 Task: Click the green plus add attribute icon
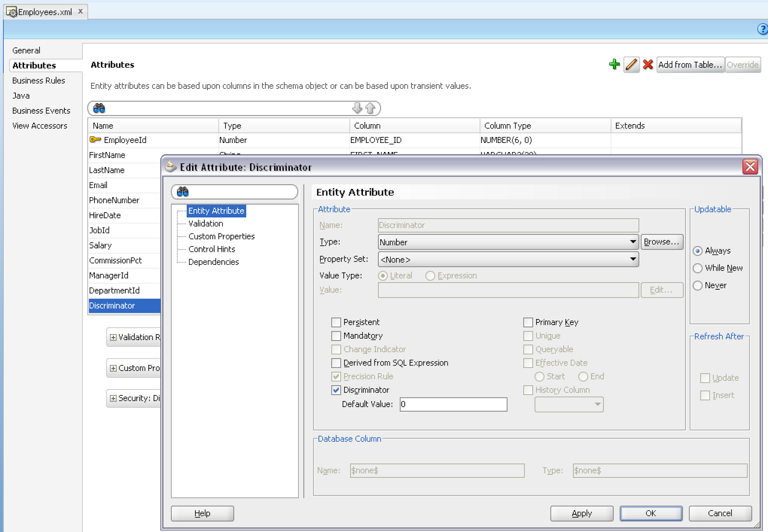point(614,64)
